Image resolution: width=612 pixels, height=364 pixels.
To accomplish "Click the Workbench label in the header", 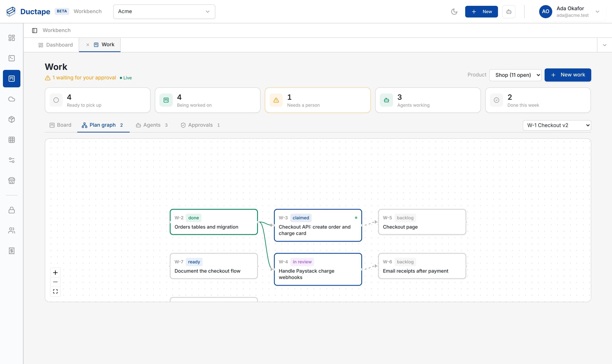I will pos(88,11).
